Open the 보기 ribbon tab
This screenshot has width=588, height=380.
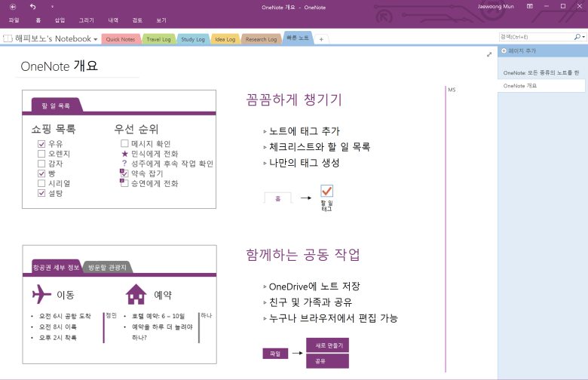pos(161,20)
